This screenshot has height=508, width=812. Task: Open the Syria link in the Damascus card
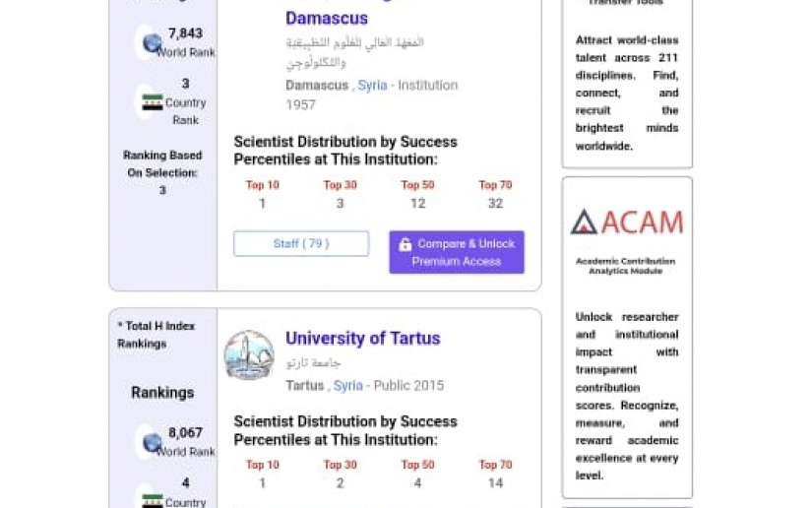pyautogui.click(x=372, y=85)
